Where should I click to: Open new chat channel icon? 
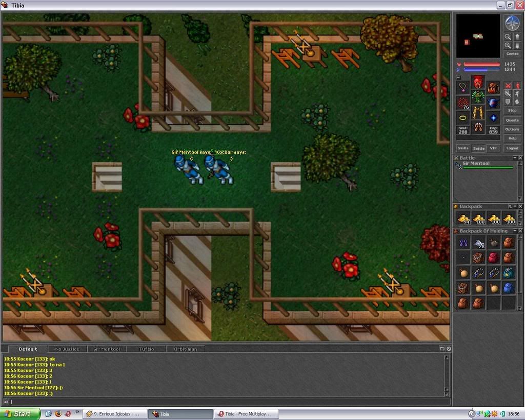coord(442,349)
